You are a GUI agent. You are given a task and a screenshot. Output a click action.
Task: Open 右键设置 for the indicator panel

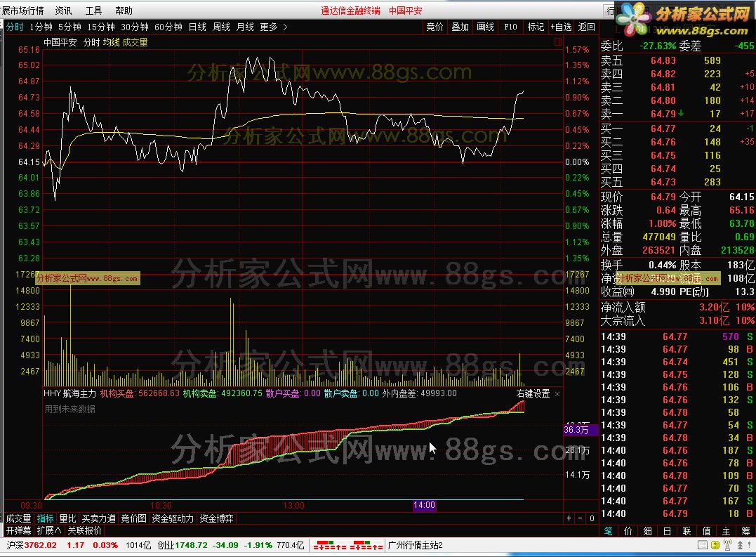point(533,393)
